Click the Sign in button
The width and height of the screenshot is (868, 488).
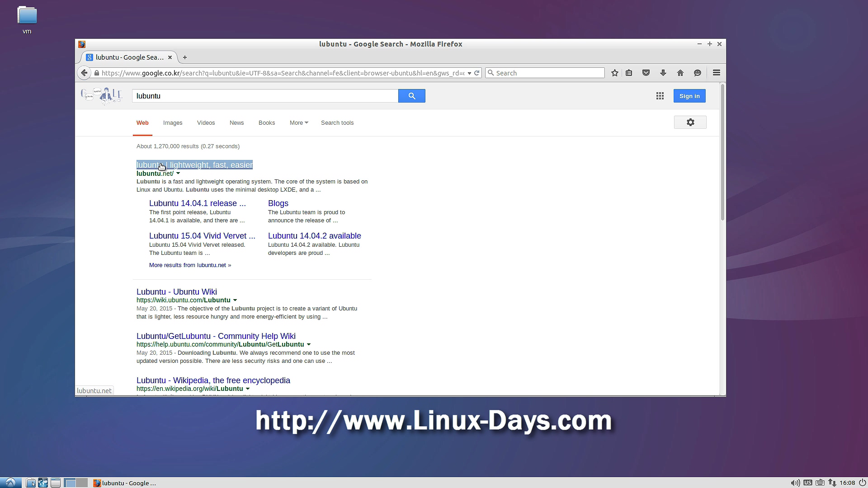coord(689,96)
